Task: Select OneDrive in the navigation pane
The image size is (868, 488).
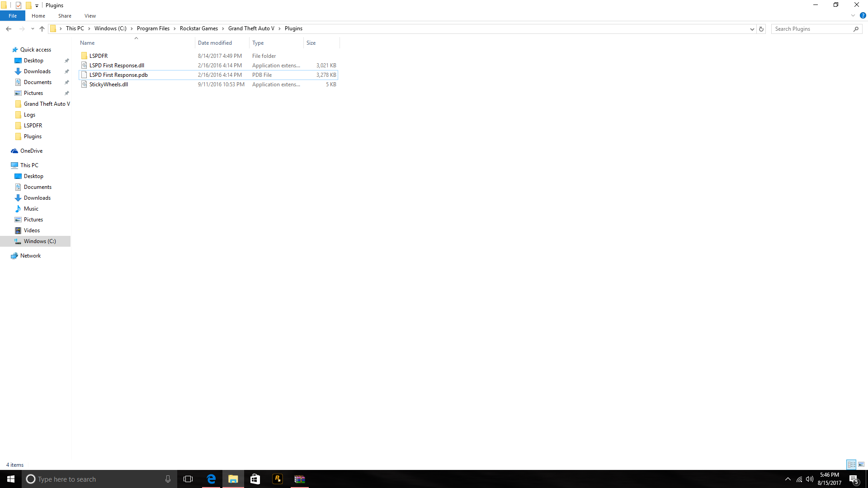Action: [x=31, y=151]
